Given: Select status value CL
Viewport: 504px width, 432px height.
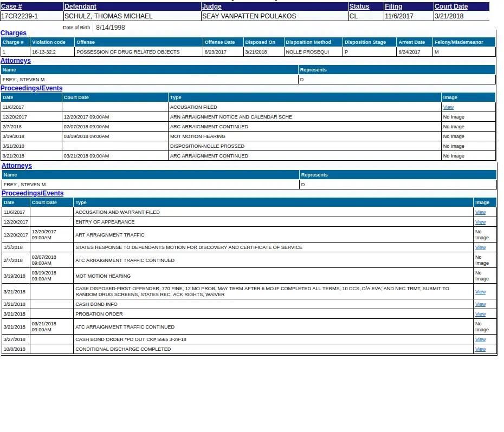Looking at the screenshot, I should (353, 16).
